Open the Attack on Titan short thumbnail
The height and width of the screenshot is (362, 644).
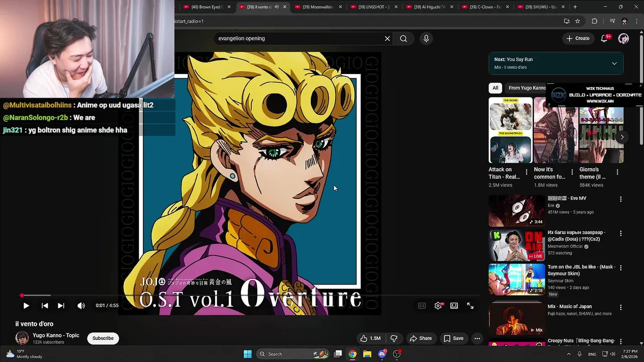click(x=510, y=130)
